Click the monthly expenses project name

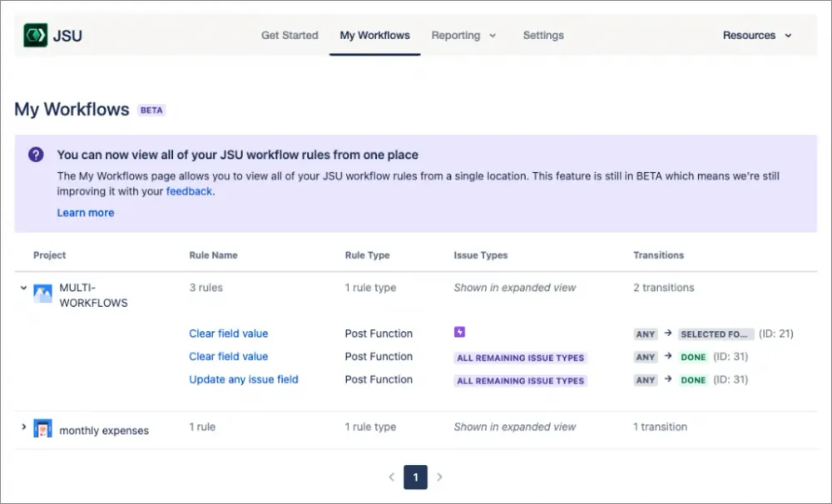tap(104, 431)
